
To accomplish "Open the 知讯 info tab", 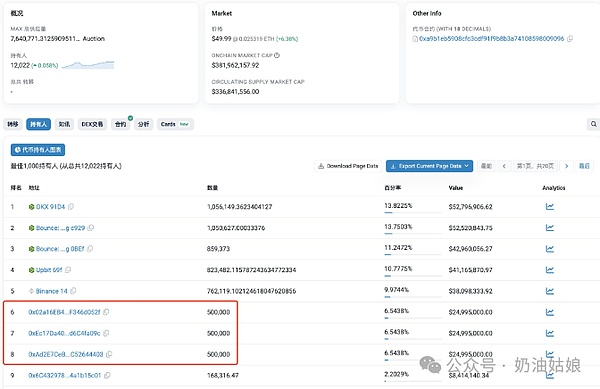I will (x=64, y=124).
